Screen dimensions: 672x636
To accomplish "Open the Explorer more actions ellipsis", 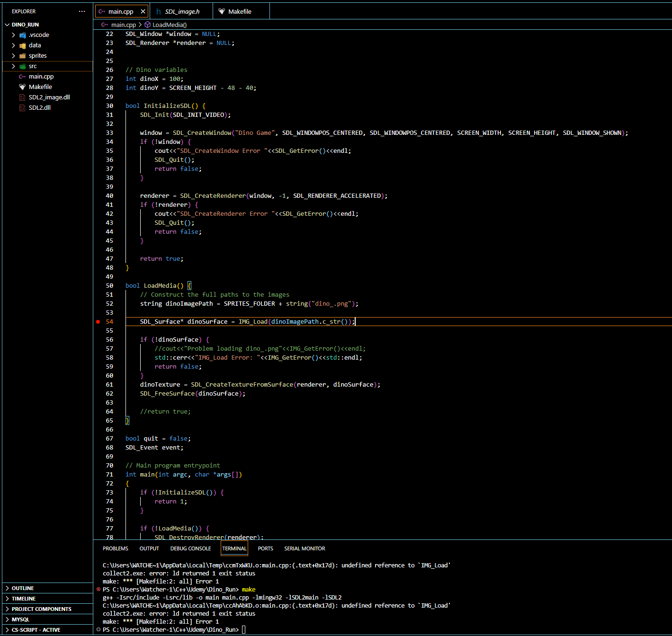I will [82, 11].
